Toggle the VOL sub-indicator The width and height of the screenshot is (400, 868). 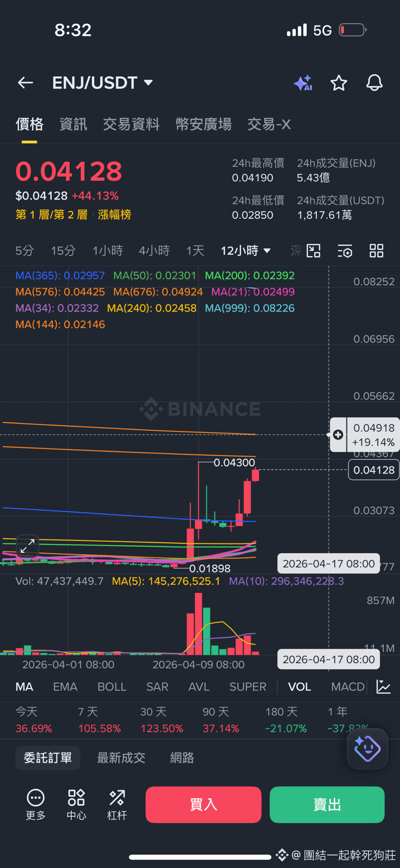pyautogui.click(x=300, y=687)
